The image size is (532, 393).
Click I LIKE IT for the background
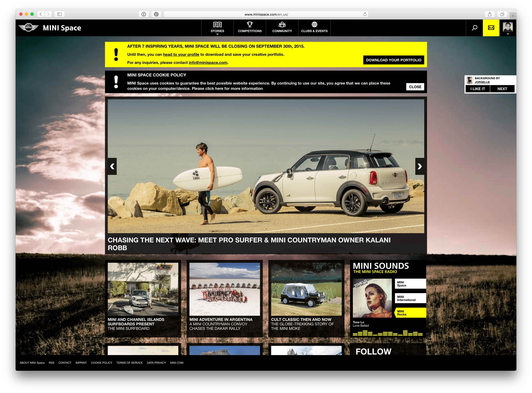tap(477, 89)
